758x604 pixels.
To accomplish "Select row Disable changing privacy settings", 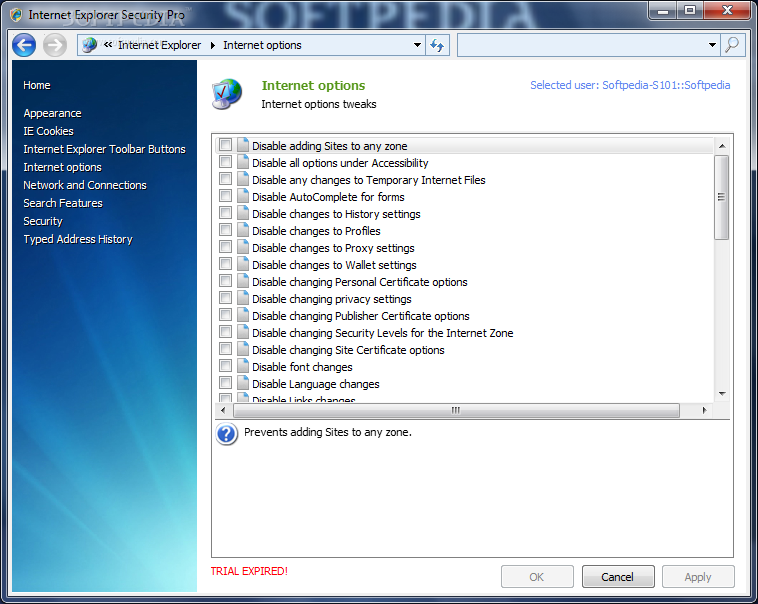I will pos(464,299).
